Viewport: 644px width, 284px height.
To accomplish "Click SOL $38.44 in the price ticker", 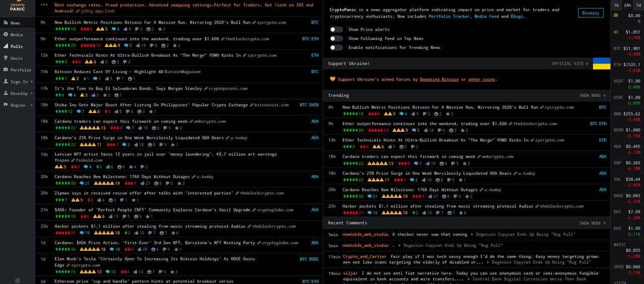I will point(627,182).
